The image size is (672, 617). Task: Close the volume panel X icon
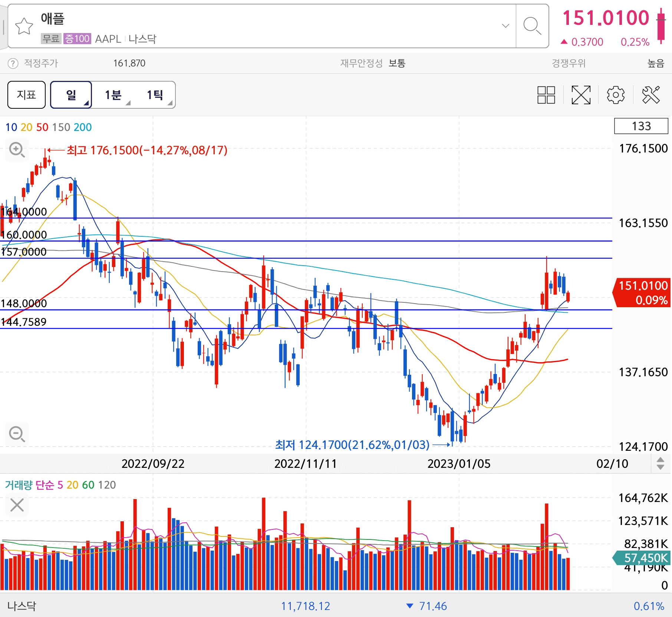(17, 505)
